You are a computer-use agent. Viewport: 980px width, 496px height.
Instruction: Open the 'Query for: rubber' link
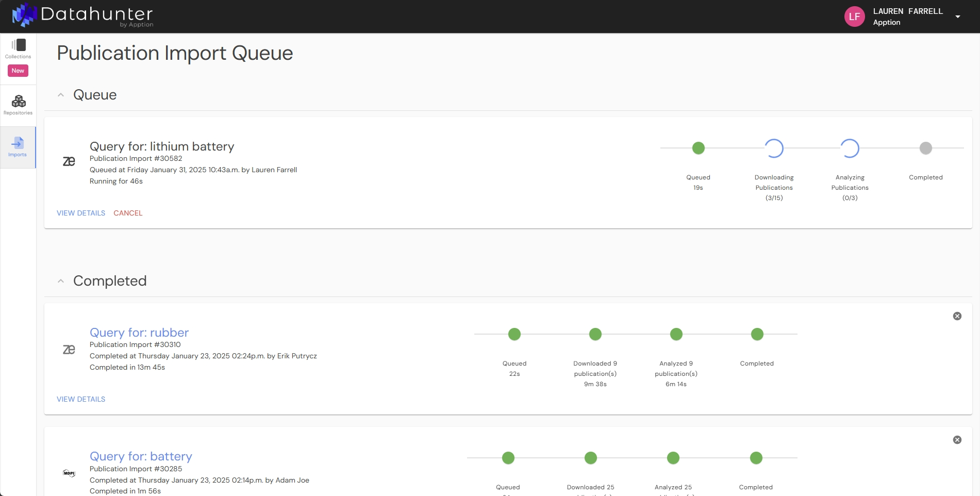(x=139, y=333)
